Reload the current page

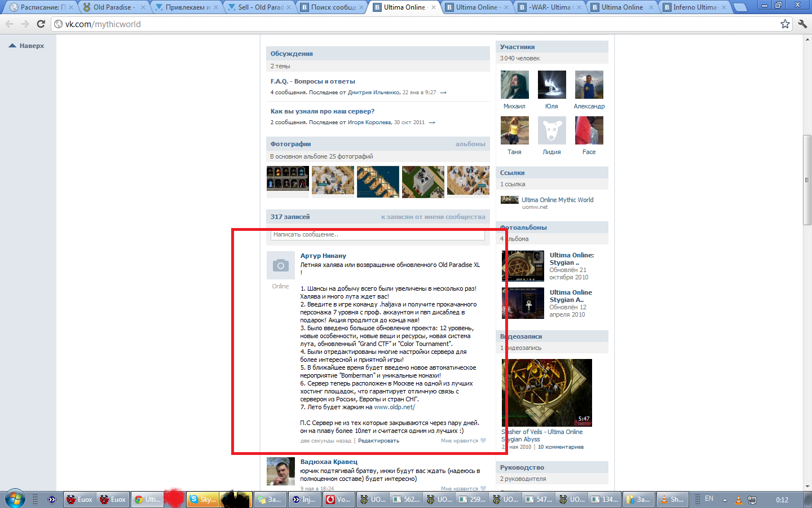point(41,24)
